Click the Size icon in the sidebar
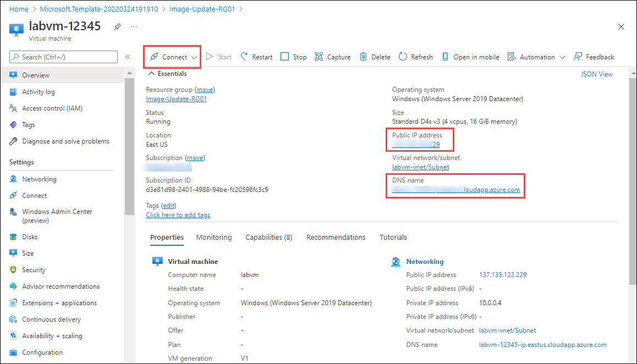 click(x=13, y=253)
